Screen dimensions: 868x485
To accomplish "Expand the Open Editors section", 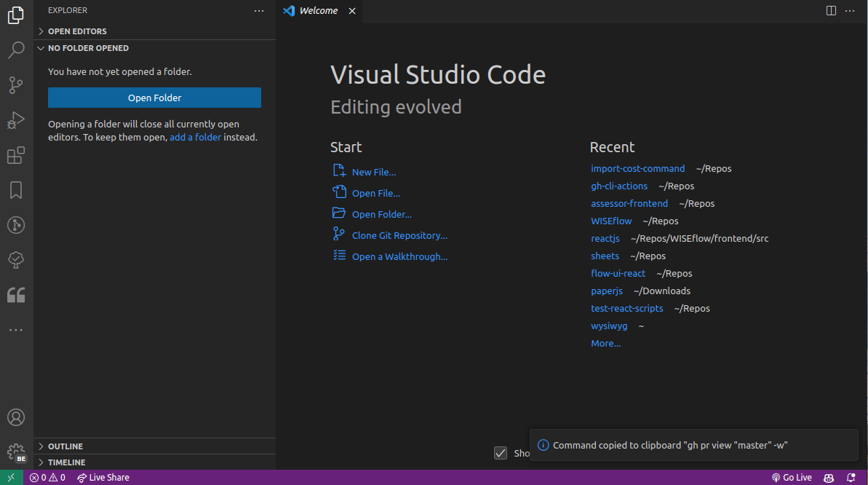I will pos(154,31).
